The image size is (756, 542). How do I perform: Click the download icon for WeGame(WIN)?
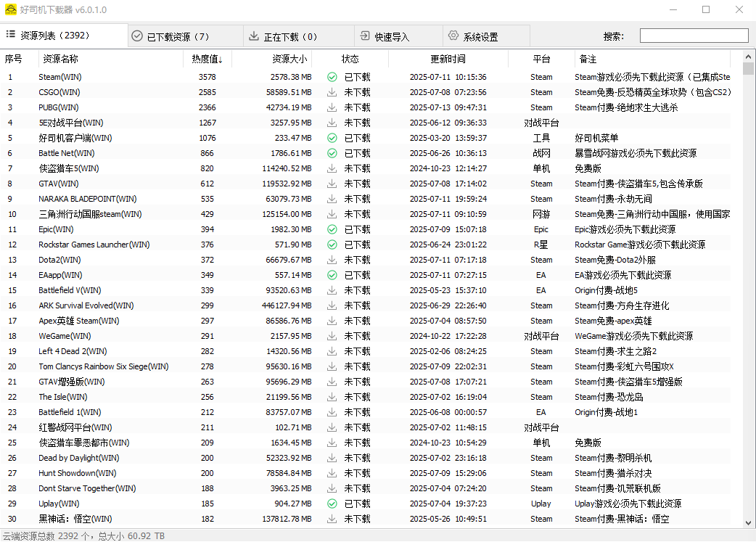click(332, 336)
